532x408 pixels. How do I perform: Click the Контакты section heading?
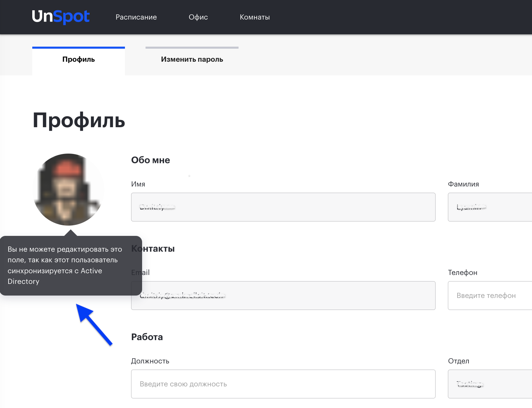158,249
